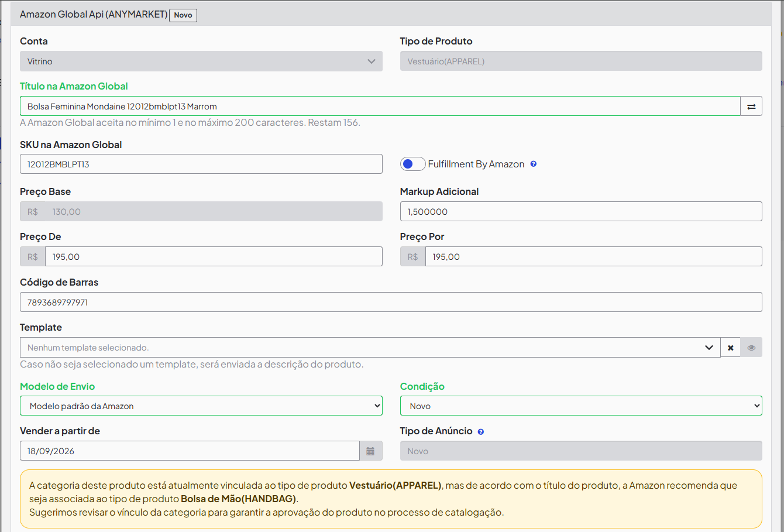The height and width of the screenshot is (532, 784).
Task: Click the Novo badge in the header
Action: coord(183,15)
